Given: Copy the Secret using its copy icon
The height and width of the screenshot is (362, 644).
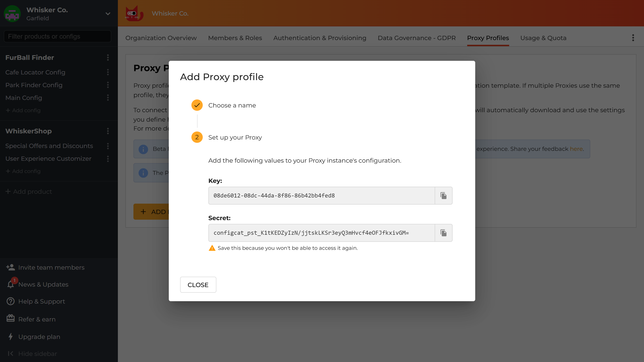Looking at the screenshot, I should pyautogui.click(x=443, y=233).
